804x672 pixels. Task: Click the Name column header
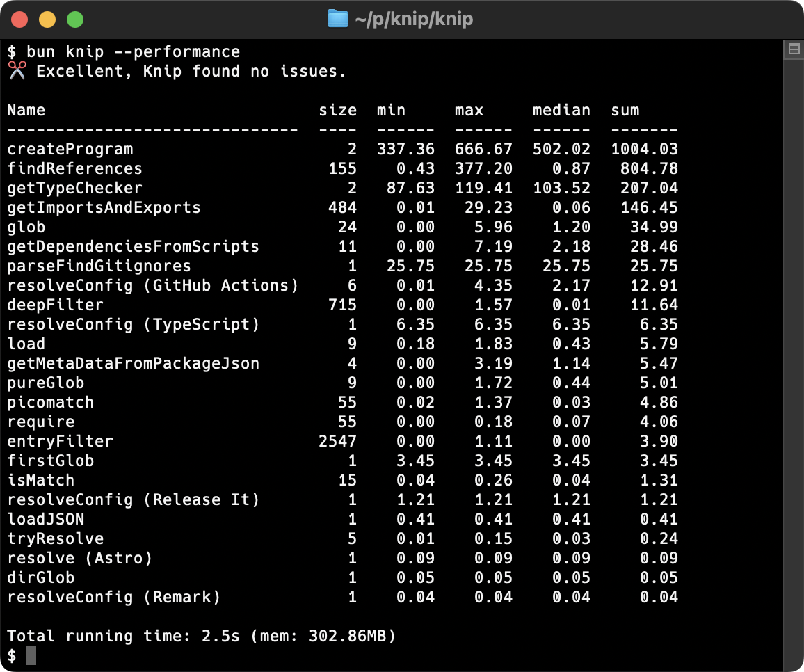[x=26, y=110]
